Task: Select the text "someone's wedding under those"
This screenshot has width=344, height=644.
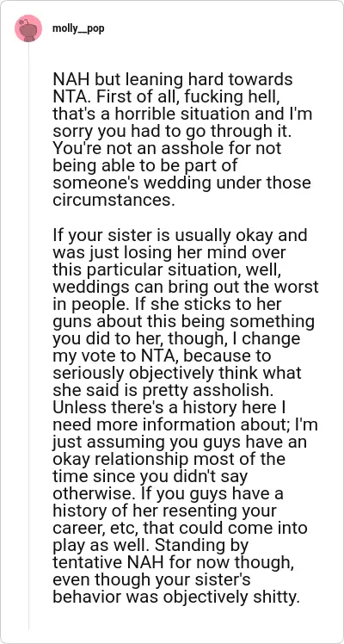Action: [x=181, y=183]
